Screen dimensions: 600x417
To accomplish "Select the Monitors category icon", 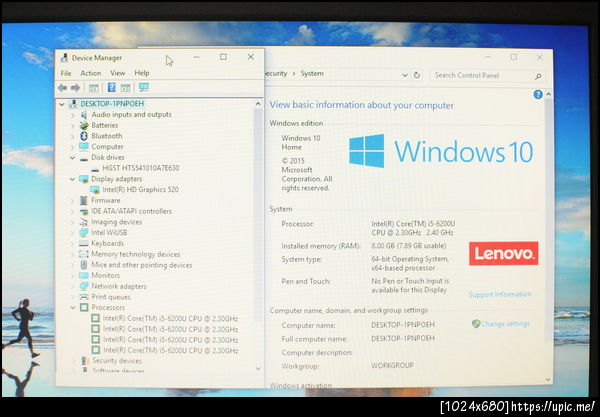I will click(83, 275).
